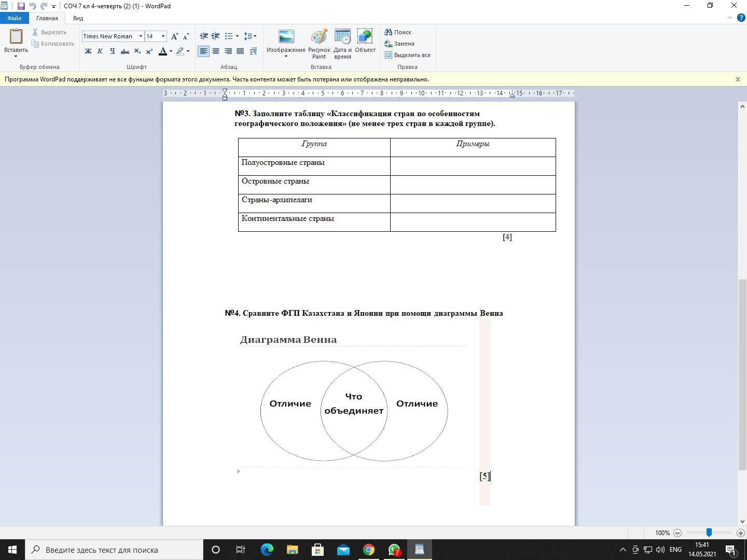Image resolution: width=747 pixels, height=560 pixels.
Task: Open paragraph settings dialog icon
Action: click(x=253, y=51)
